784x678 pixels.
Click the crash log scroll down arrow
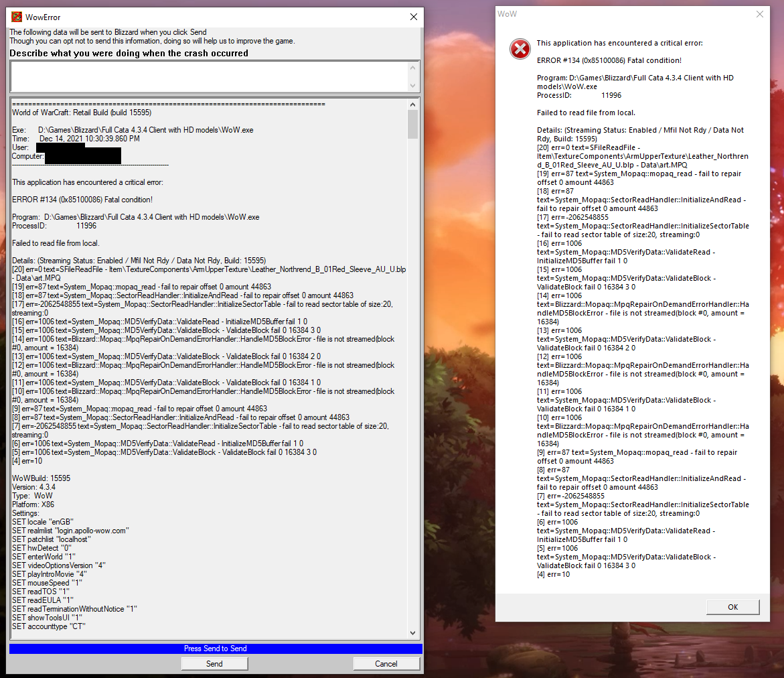pos(412,633)
